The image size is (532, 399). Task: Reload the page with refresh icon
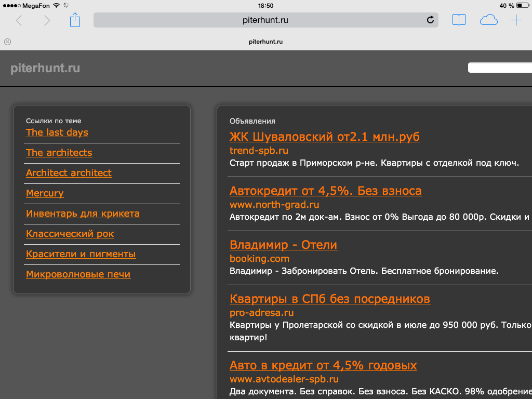click(x=430, y=20)
